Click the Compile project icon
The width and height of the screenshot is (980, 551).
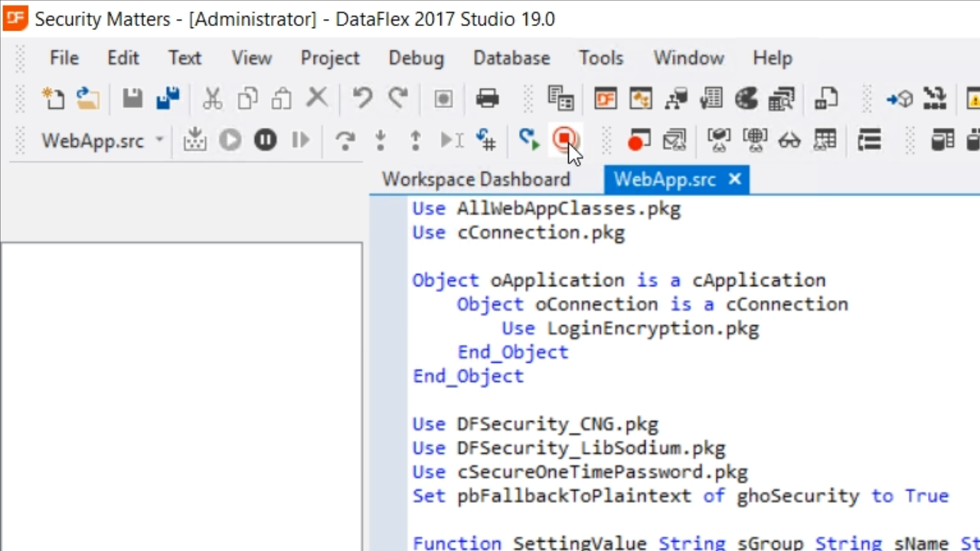[x=194, y=140]
